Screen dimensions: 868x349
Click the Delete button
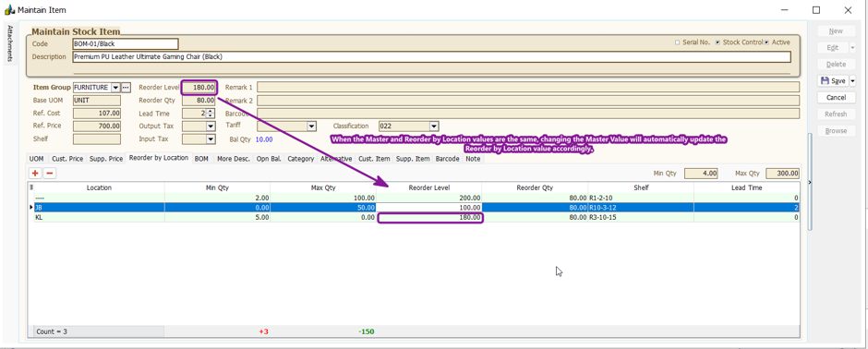(836, 64)
